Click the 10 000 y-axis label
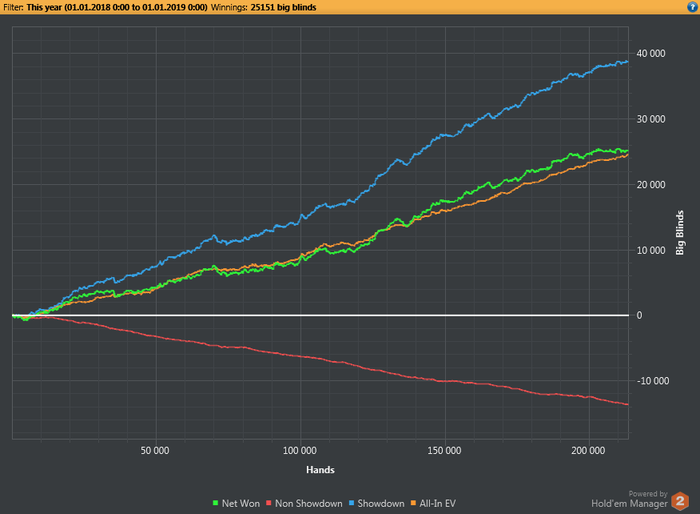The image size is (700, 514). pos(650,251)
